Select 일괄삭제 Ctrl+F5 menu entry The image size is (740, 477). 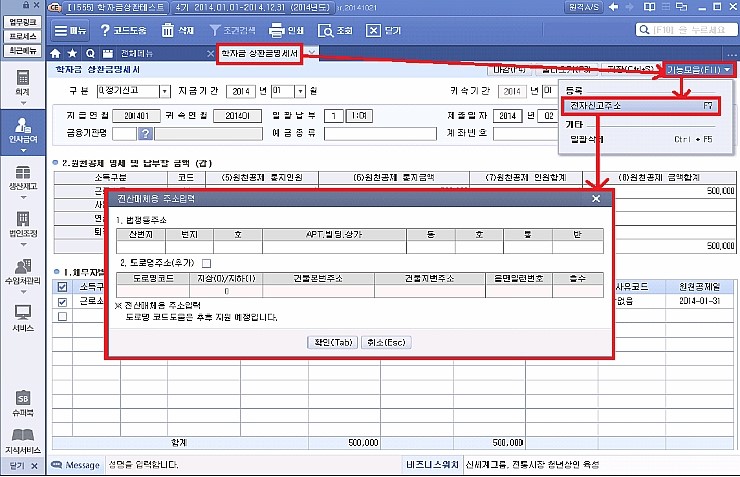click(641, 139)
